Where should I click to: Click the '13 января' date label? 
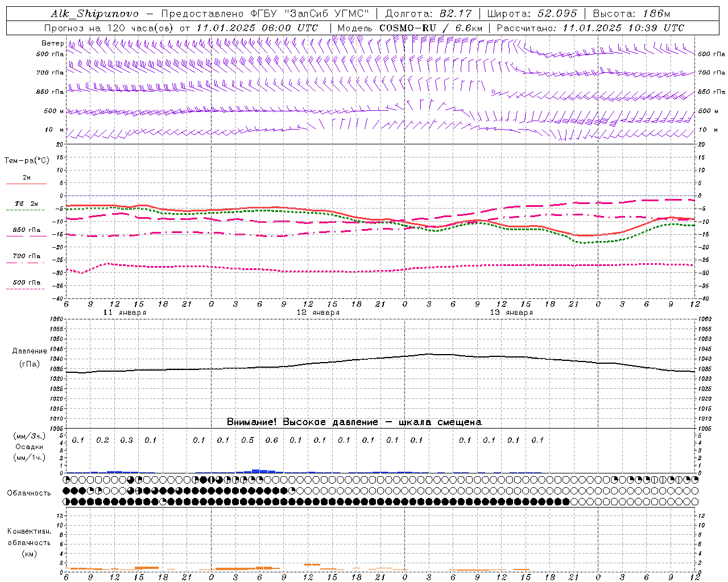point(511,313)
